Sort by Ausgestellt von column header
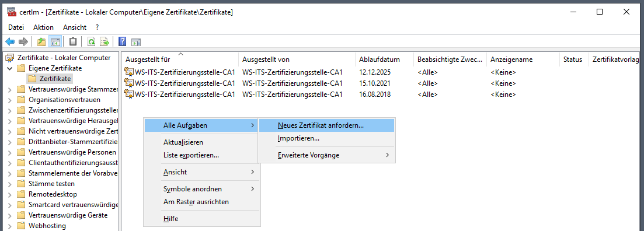This screenshot has width=644, height=231. point(297,60)
